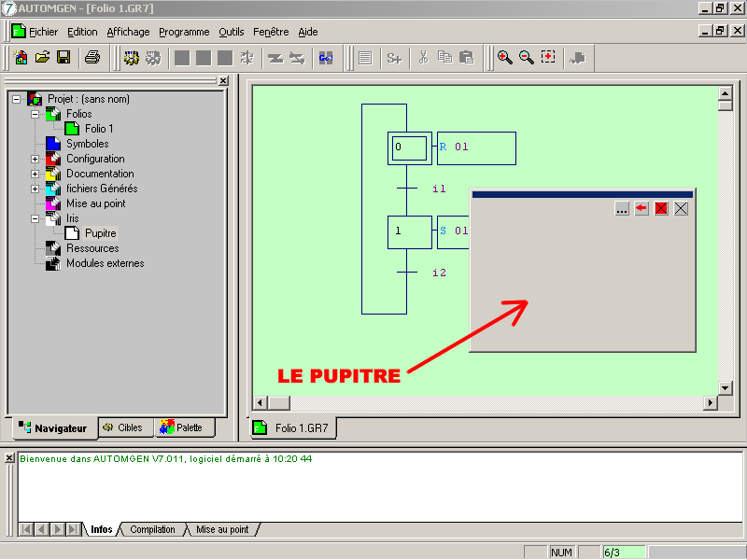
Task: Click the '...' button on the pupitre window
Action: pyautogui.click(x=622, y=208)
